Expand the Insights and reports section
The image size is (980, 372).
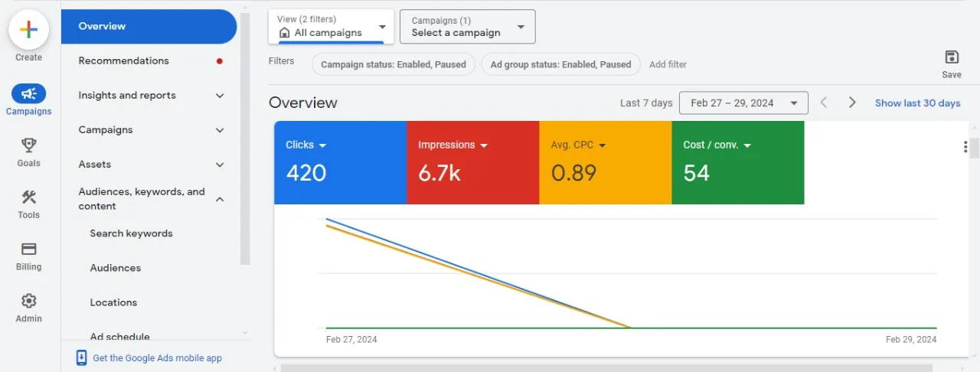tap(220, 96)
